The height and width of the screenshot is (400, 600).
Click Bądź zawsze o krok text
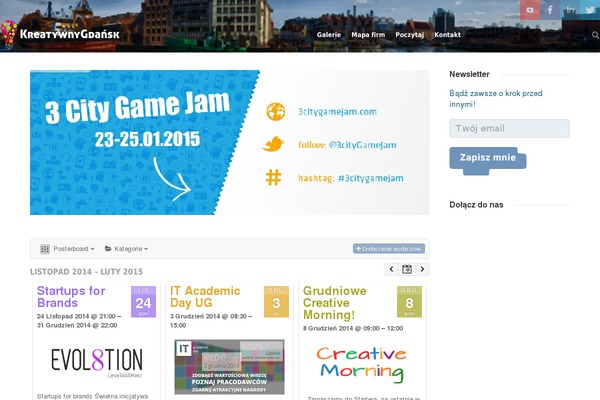[496, 99]
